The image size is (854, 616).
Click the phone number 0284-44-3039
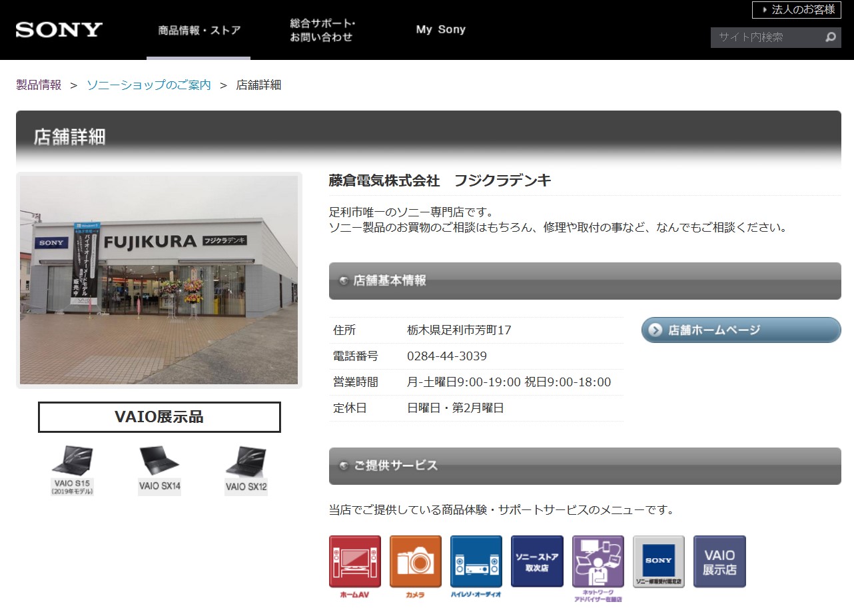(447, 356)
